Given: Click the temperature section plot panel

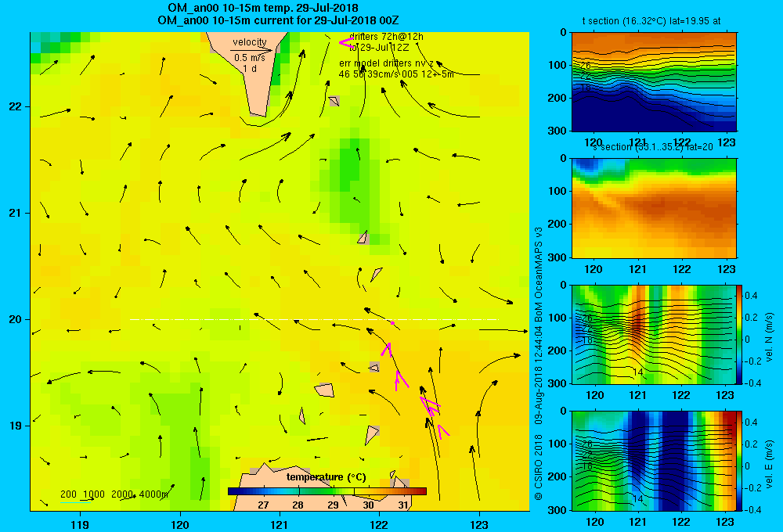Looking at the screenshot, I should pyautogui.click(x=654, y=82).
